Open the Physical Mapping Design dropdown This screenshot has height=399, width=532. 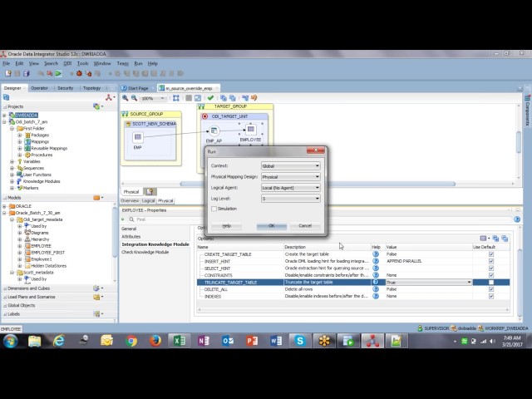tap(290, 177)
